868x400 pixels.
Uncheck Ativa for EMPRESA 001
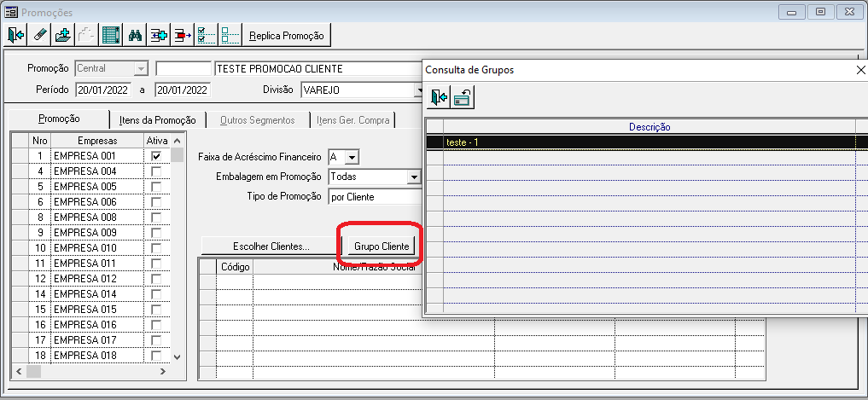coord(156,157)
